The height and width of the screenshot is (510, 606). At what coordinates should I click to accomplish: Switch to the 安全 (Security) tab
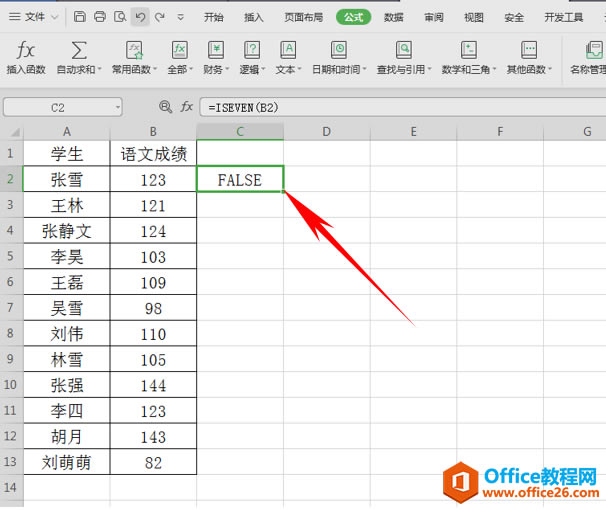tap(514, 17)
